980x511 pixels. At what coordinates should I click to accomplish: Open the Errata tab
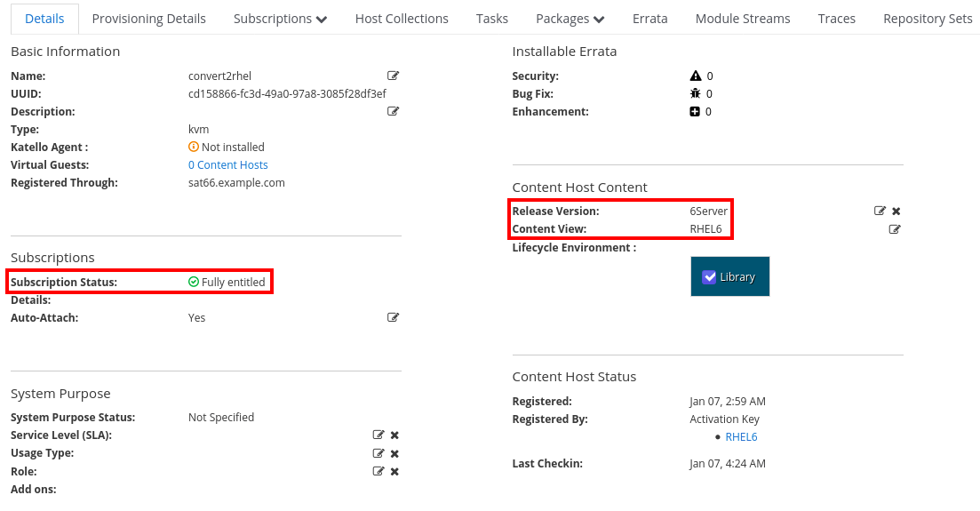coord(649,19)
